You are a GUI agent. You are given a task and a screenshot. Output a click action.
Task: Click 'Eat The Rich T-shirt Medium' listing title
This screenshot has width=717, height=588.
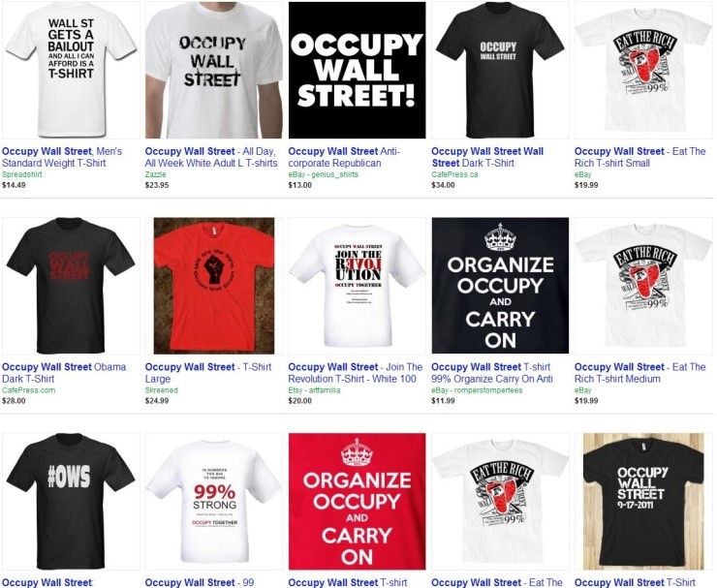click(640, 373)
